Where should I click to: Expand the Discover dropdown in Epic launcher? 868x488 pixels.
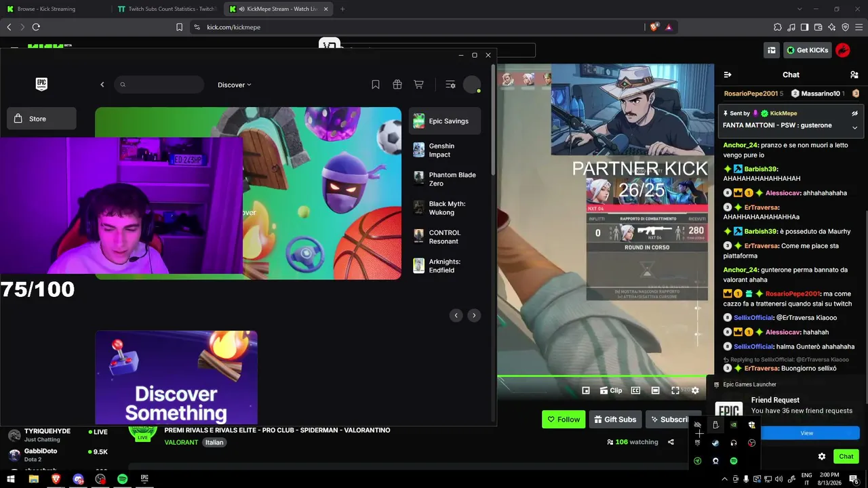click(235, 85)
